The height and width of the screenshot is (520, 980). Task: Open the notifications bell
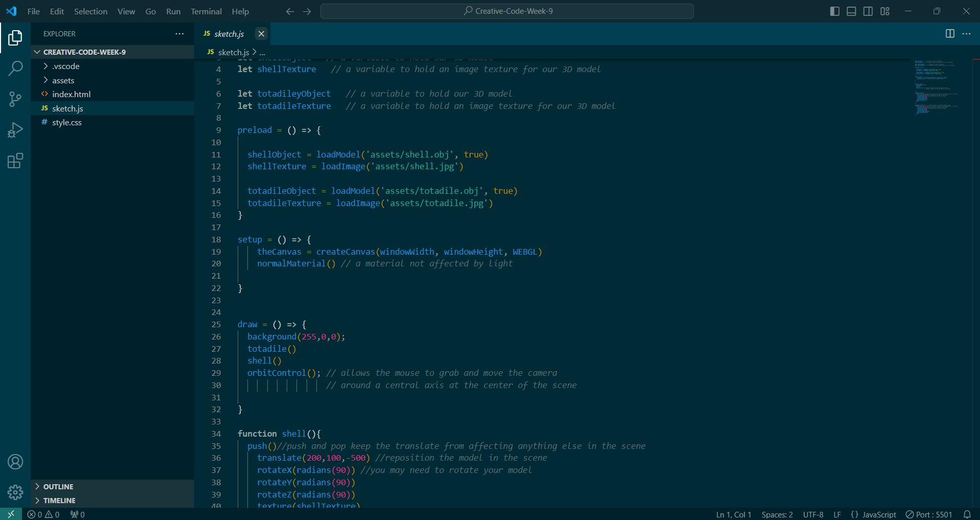[968, 514]
